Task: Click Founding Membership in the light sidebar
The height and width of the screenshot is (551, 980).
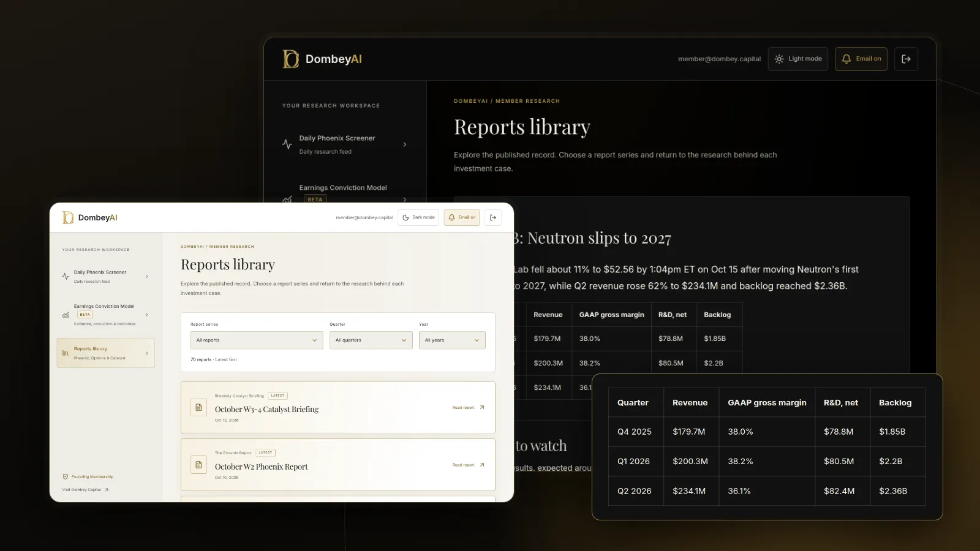Action: [88, 476]
